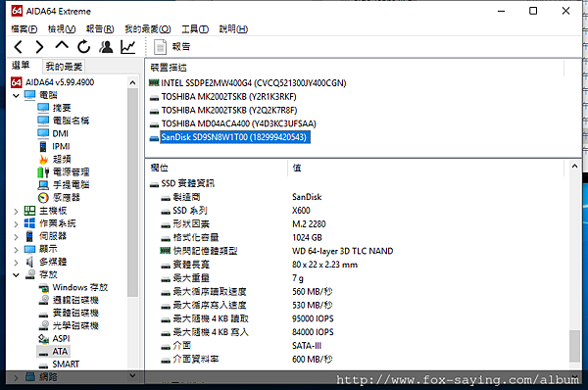Click the 顯示 monitor icon
The width and height of the screenshot is (588, 390).
(x=29, y=249)
